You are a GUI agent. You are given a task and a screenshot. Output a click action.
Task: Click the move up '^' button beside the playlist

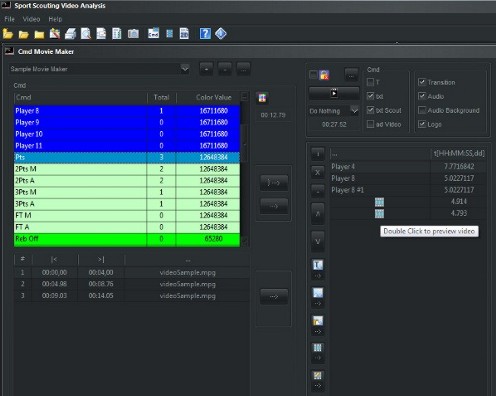318,214
